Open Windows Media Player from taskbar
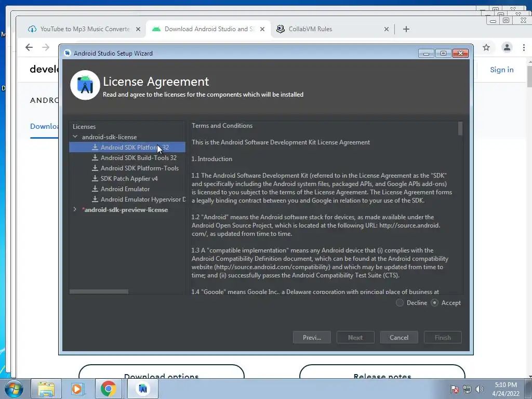532x399 pixels. point(77,389)
